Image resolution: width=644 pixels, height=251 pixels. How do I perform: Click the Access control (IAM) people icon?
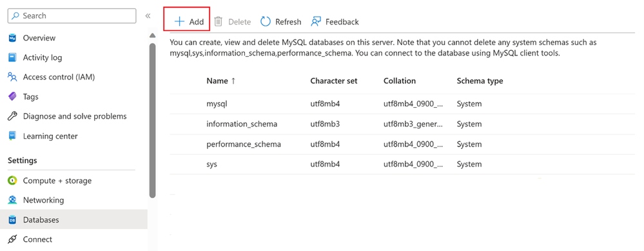pyautogui.click(x=12, y=77)
